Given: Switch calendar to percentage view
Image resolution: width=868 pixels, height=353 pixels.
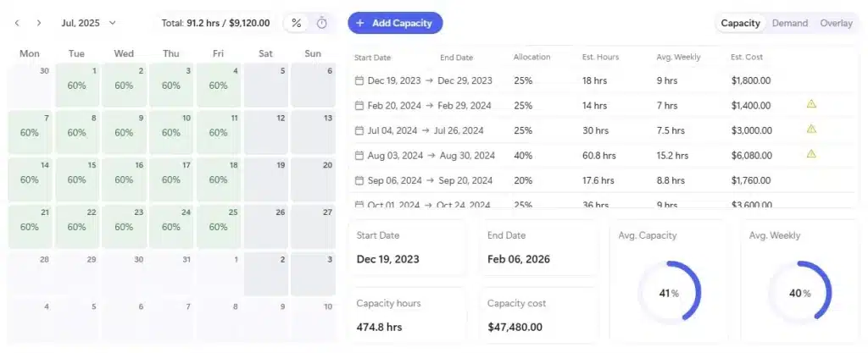Looking at the screenshot, I should click(x=296, y=23).
